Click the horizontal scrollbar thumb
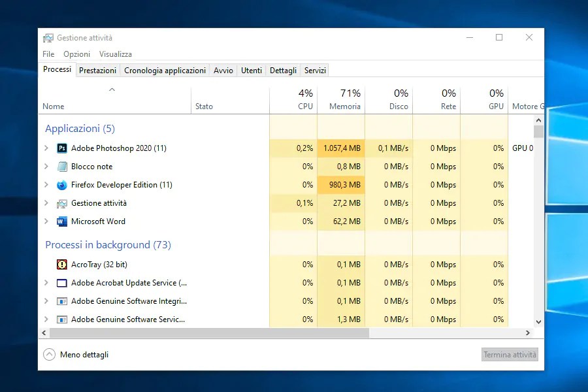 [209, 333]
